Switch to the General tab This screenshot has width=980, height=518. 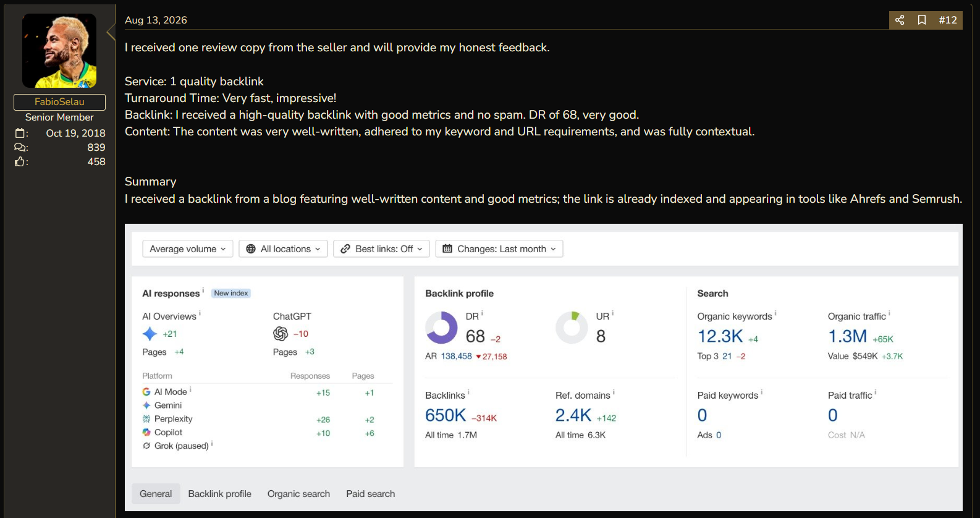tap(156, 494)
